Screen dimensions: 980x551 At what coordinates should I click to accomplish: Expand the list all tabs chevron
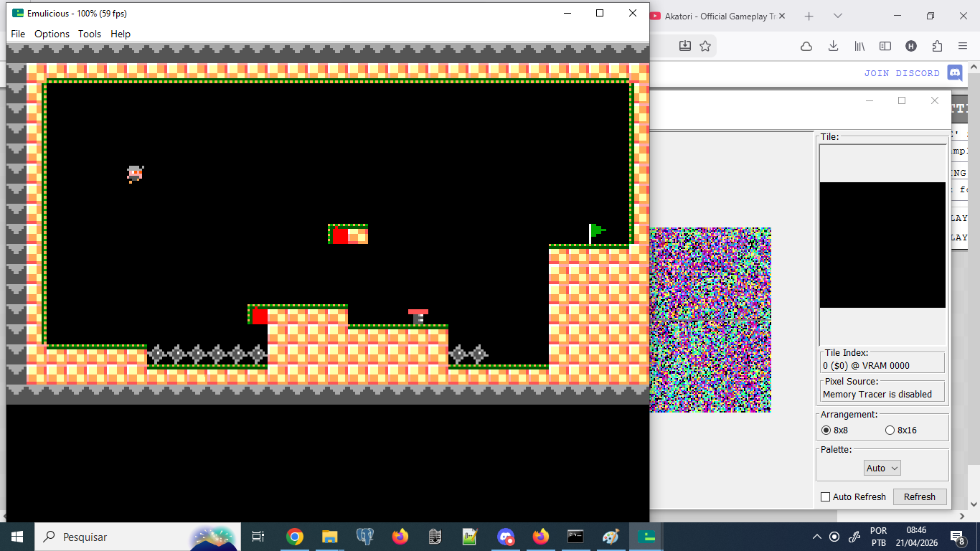[x=837, y=16]
